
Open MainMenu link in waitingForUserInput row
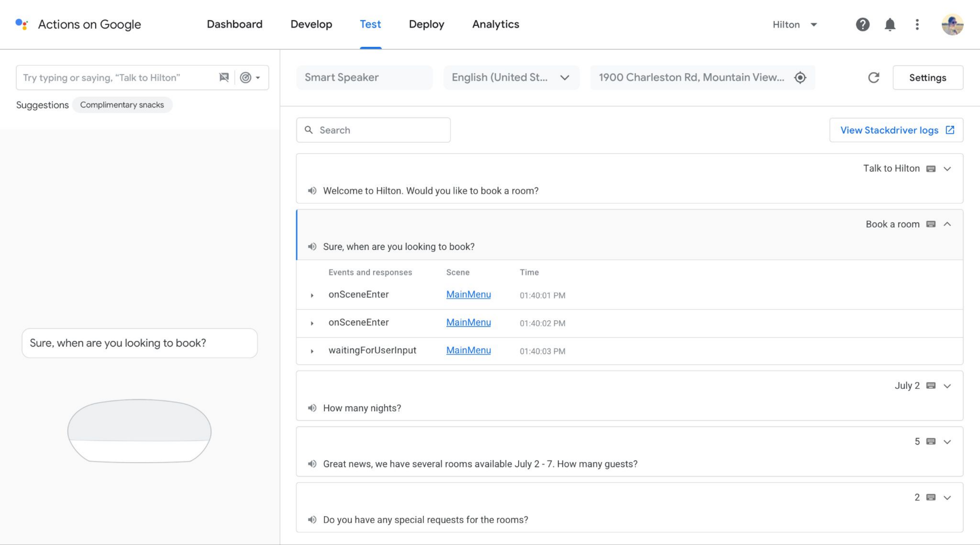point(468,350)
